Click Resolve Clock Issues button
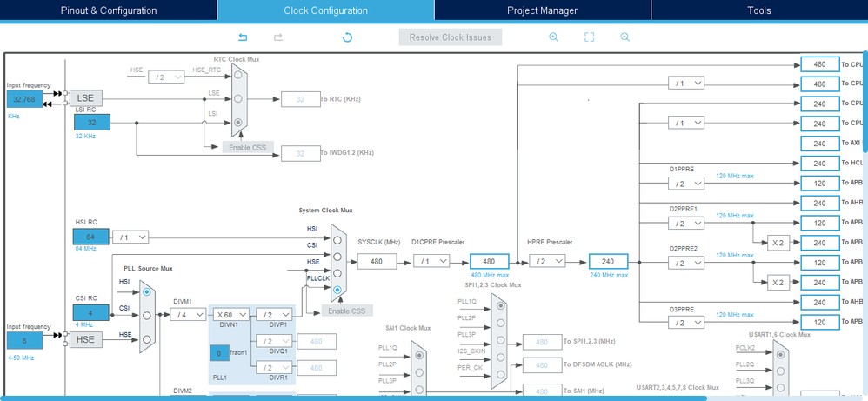 tap(450, 37)
